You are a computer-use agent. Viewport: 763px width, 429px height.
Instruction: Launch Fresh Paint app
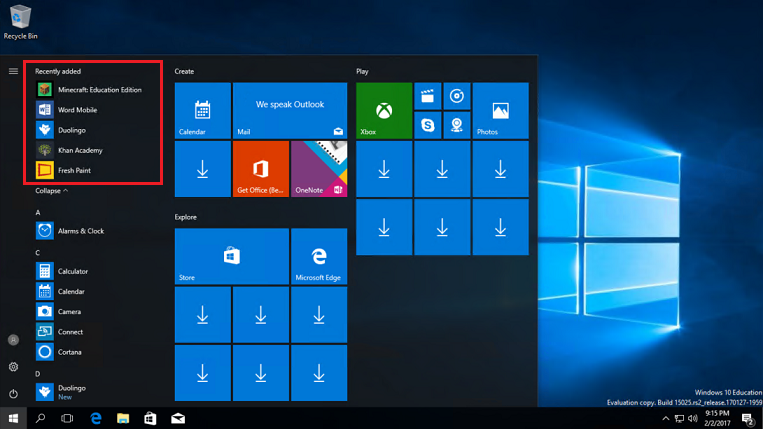(74, 171)
